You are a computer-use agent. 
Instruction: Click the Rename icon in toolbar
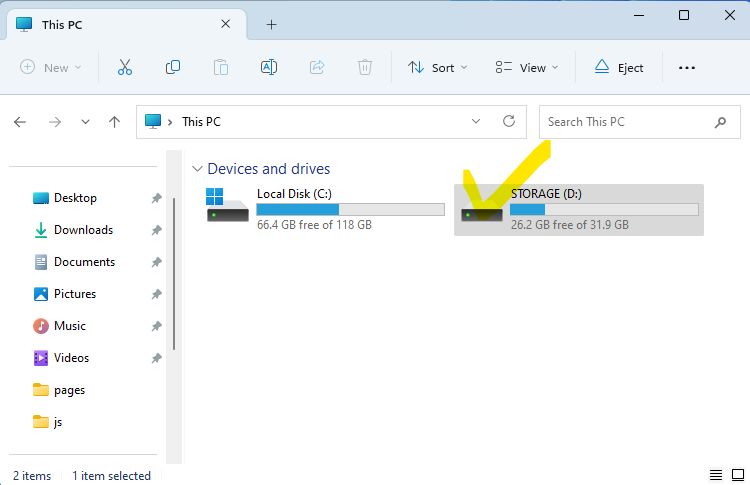[268, 67]
